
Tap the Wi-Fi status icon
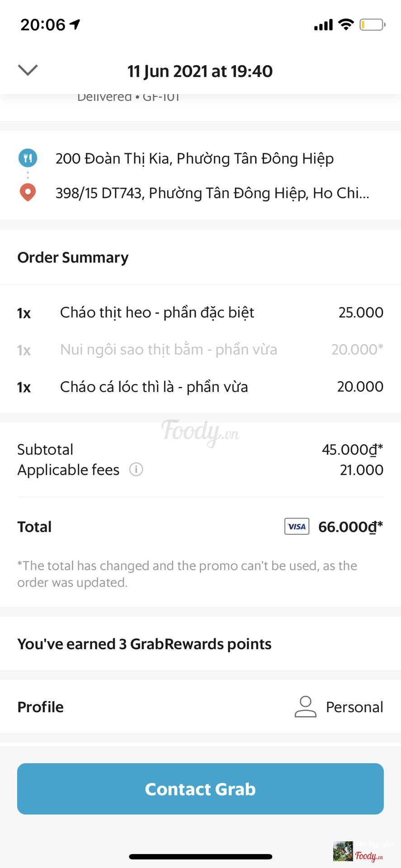pyautogui.click(x=346, y=24)
